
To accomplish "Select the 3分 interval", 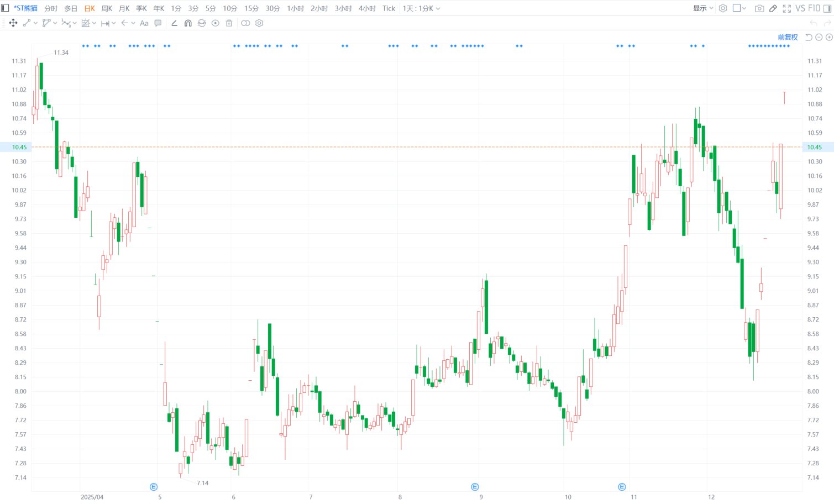I will 193,8.
